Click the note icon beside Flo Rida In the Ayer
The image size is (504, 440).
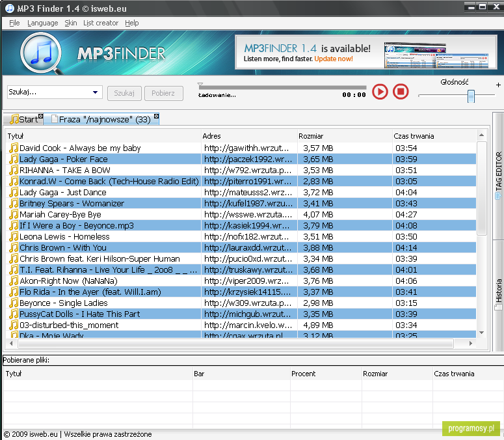click(14, 292)
